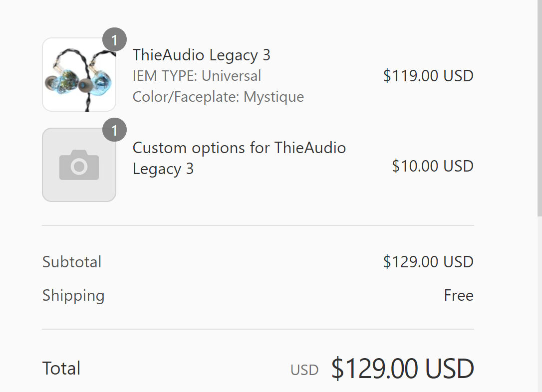This screenshot has width=542, height=392.
Task: Click the ThieAudio Legacy 3 earphone thumbnail
Action: [79, 75]
